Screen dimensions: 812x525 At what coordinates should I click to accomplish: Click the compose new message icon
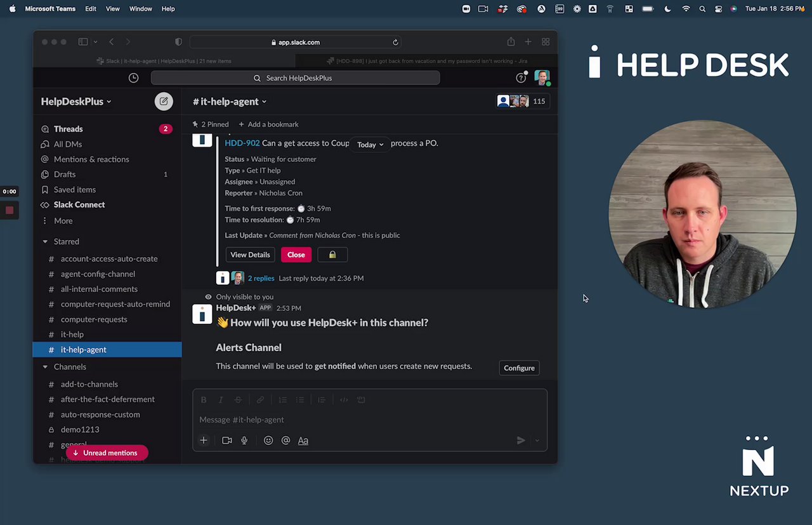click(x=164, y=101)
